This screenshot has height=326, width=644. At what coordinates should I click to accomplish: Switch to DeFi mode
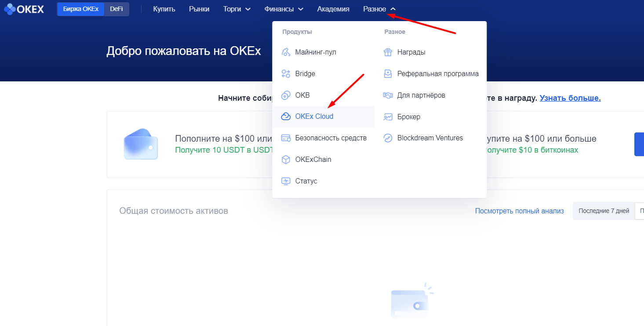pyautogui.click(x=116, y=9)
